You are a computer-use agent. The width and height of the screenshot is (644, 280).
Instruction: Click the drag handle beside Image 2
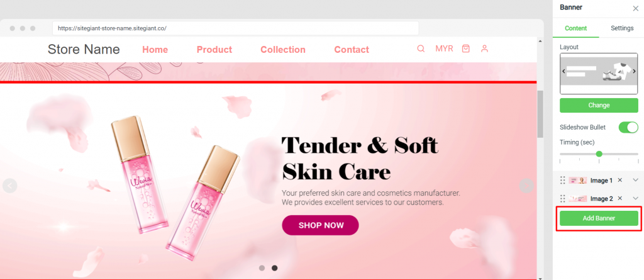point(563,199)
